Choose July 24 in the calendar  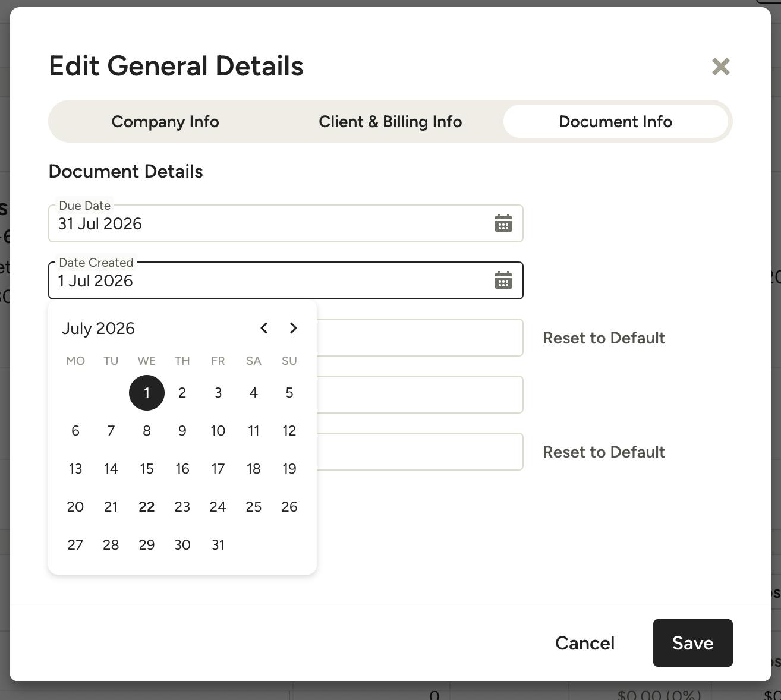[x=218, y=507]
